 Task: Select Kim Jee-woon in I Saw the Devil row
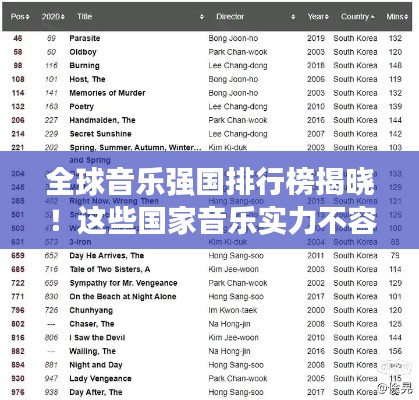pos(233,338)
